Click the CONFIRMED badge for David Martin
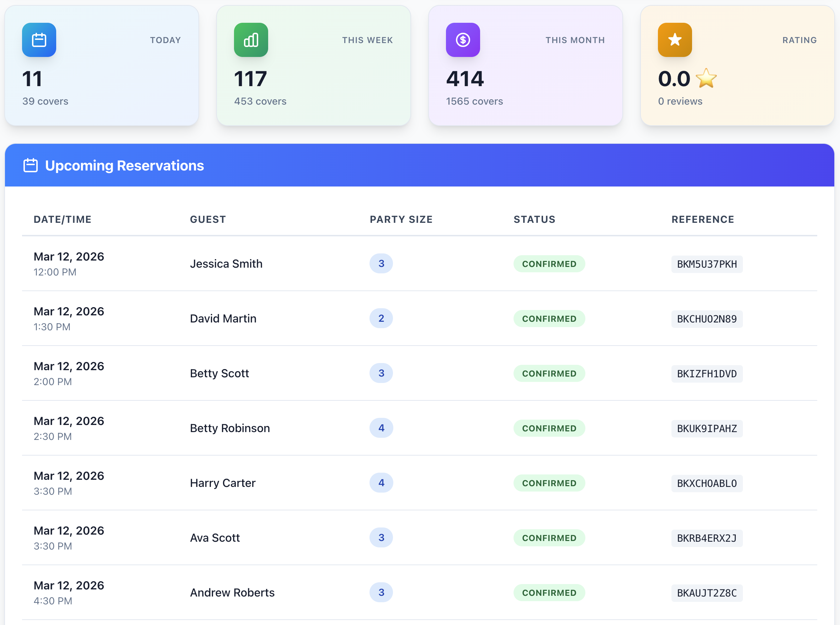Image resolution: width=840 pixels, height=625 pixels. point(549,319)
